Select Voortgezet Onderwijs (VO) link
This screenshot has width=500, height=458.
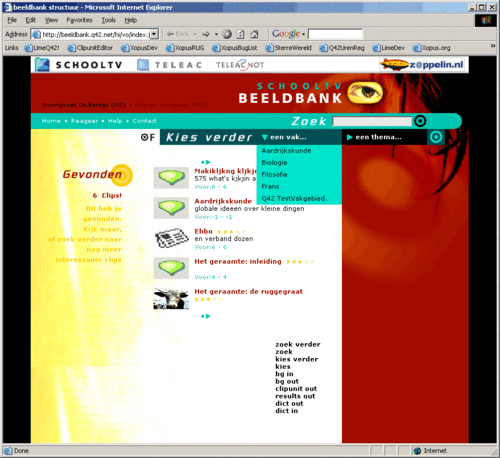(84, 105)
